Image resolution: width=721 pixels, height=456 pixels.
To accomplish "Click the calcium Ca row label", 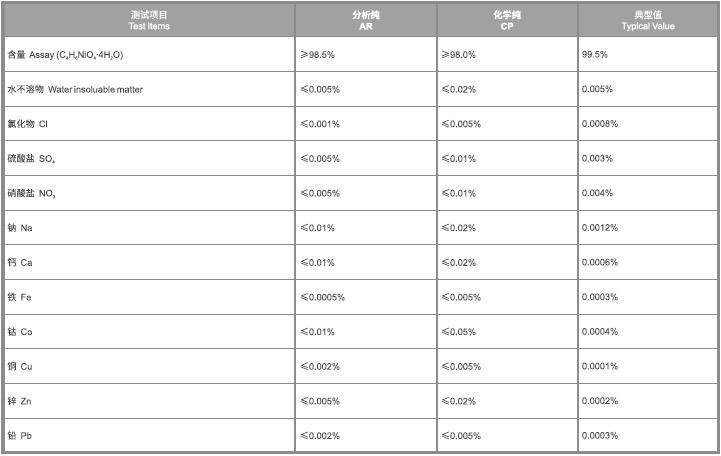I will click(20, 262).
